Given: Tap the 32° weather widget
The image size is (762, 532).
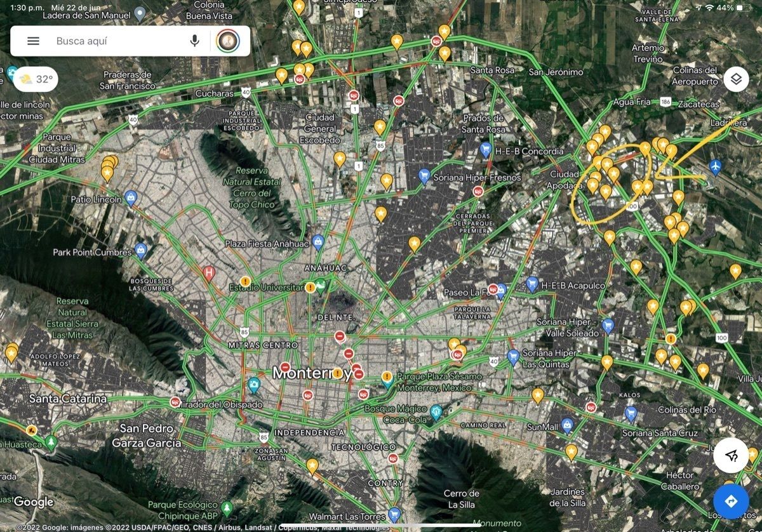Looking at the screenshot, I should point(36,79).
